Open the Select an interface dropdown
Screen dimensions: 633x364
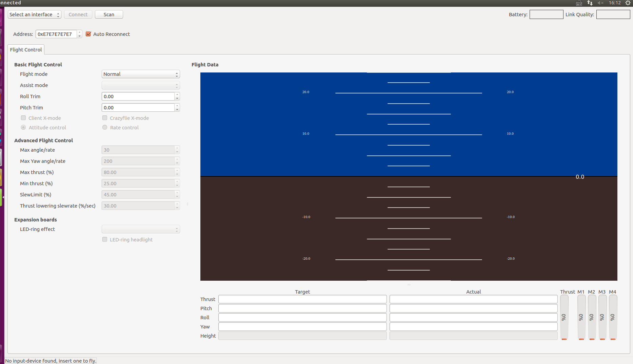click(34, 15)
